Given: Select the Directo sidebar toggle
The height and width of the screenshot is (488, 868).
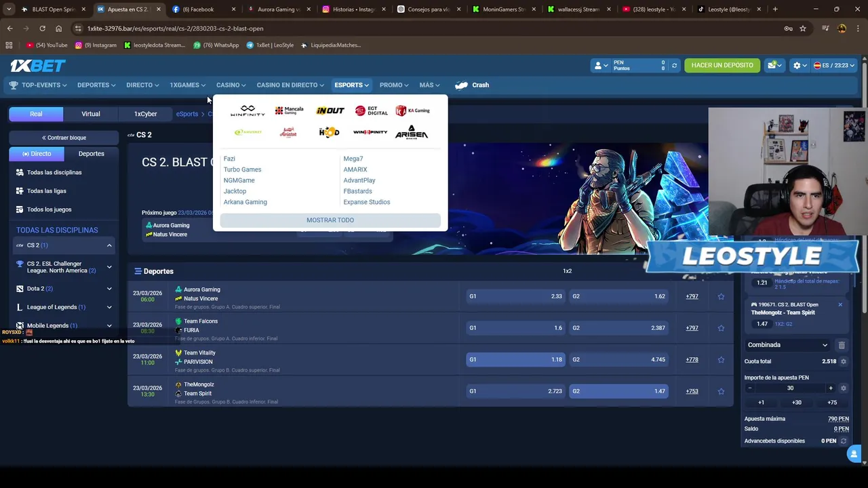Looking at the screenshot, I should click(x=37, y=154).
